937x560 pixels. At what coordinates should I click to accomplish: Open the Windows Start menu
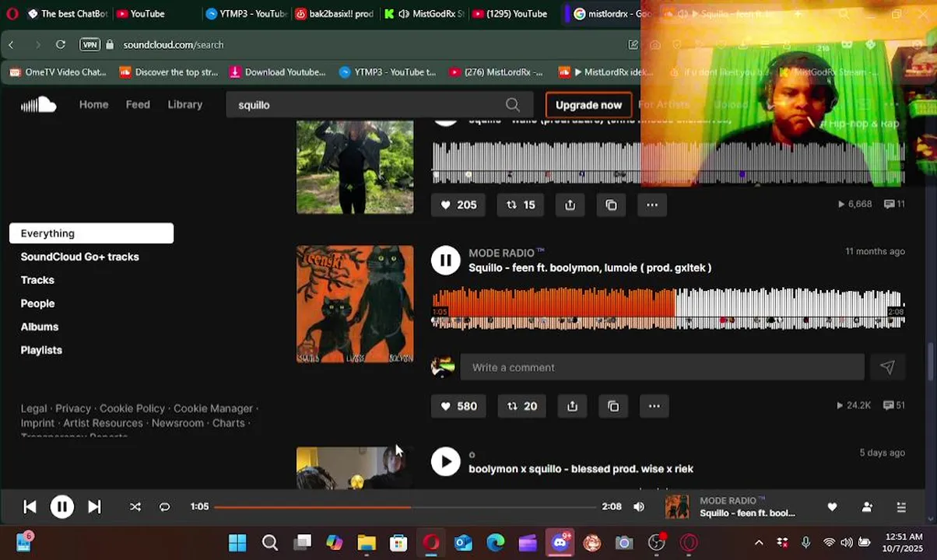click(237, 543)
